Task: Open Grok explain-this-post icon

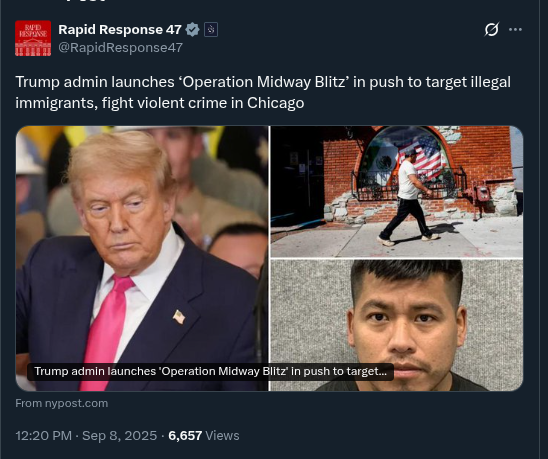Action: (x=491, y=29)
